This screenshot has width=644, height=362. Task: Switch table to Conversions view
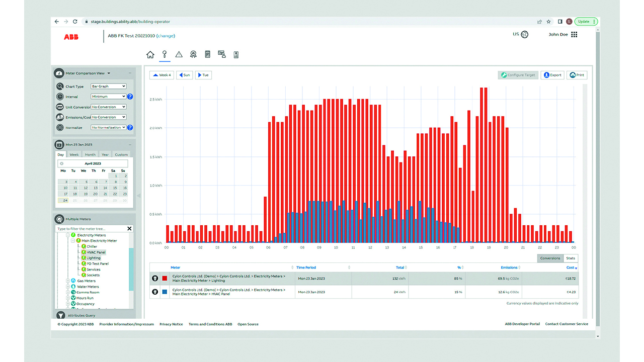tap(550, 258)
